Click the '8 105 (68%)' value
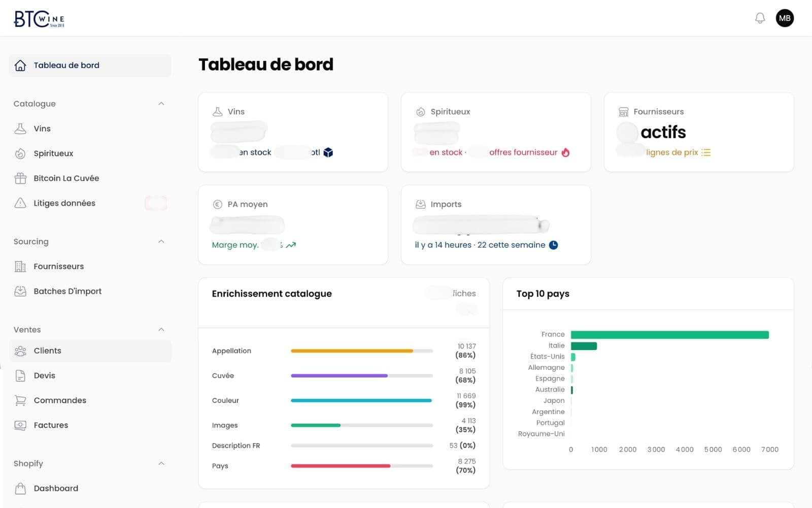The image size is (812, 508). click(466, 376)
